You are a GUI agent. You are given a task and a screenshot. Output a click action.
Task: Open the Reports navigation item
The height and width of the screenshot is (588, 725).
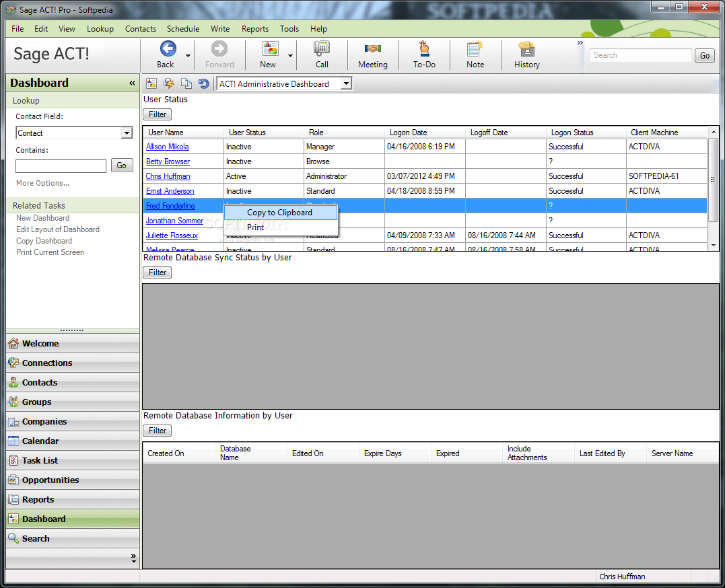point(73,500)
